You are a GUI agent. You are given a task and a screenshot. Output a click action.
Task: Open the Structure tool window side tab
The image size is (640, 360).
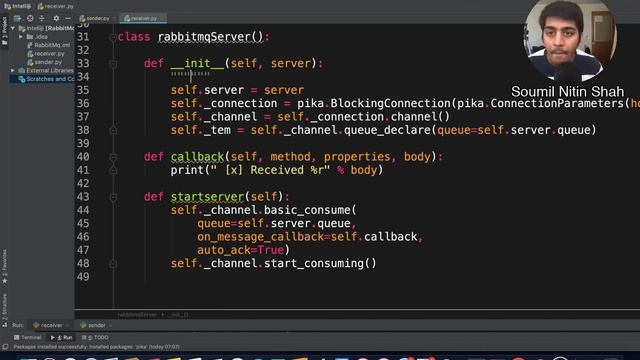click(x=4, y=309)
